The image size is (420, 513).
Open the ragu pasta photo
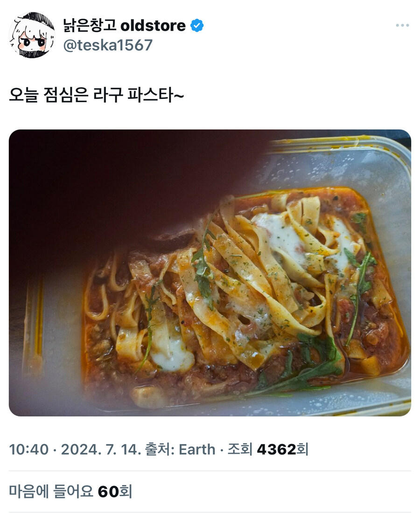point(210,273)
